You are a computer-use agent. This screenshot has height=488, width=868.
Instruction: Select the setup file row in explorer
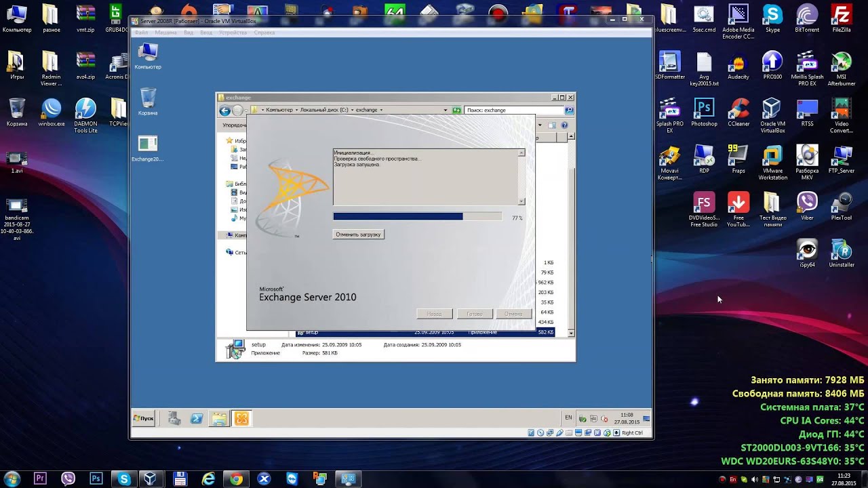(x=425, y=332)
